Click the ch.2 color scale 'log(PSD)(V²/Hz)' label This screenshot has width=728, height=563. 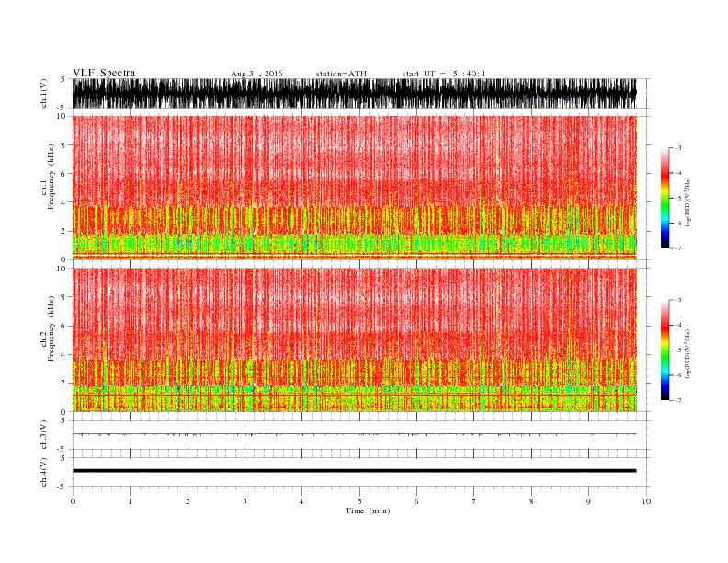(x=688, y=354)
